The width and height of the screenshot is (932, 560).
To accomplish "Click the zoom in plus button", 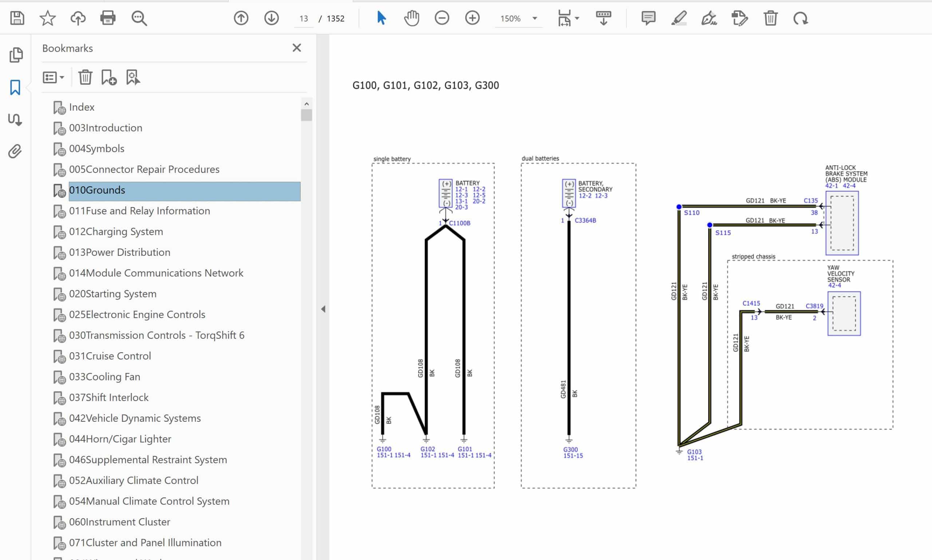I will (x=472, y=18).
